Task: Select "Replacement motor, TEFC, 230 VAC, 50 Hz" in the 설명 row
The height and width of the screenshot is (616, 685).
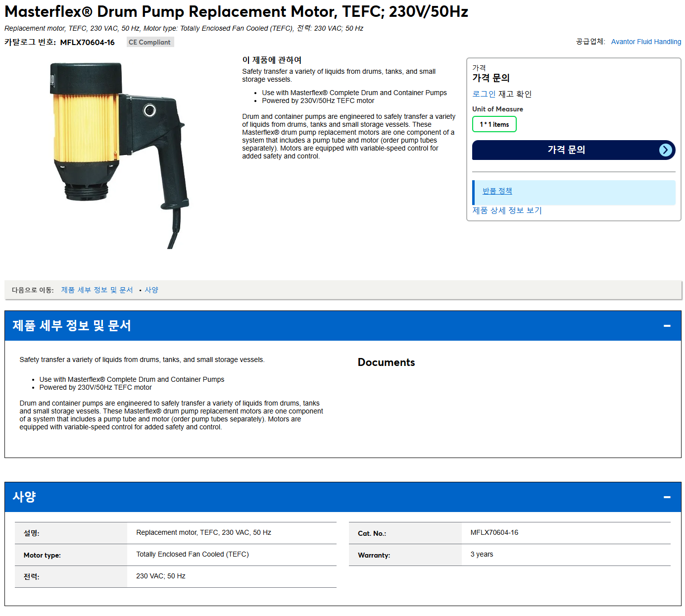Action: click(x=203, y=533)
